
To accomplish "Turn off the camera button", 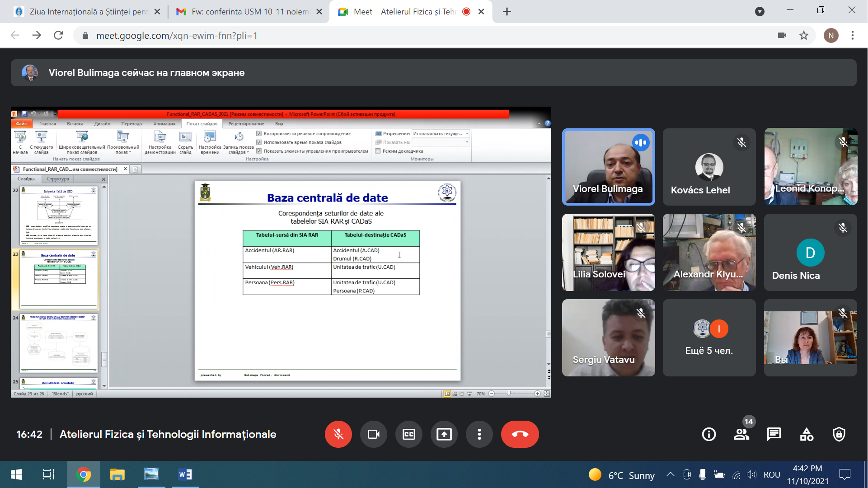I will coord(373,434).
